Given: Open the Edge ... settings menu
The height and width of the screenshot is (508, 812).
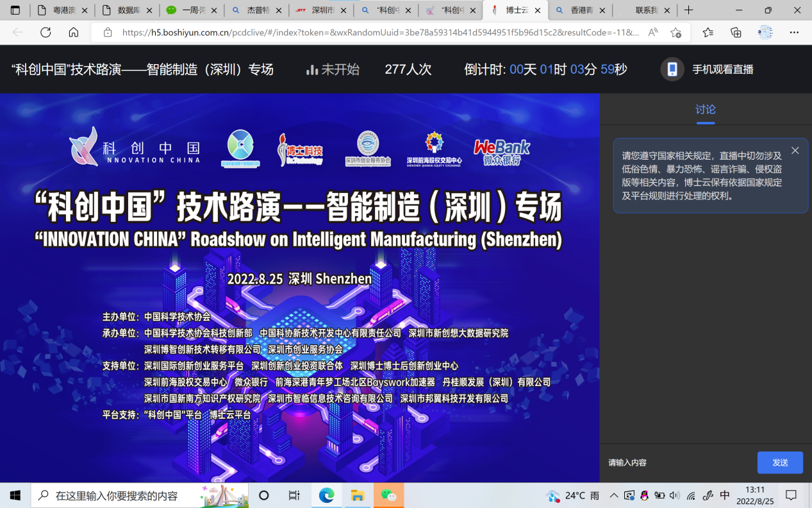Looking at the screenshot, I should tap(794, 33).
